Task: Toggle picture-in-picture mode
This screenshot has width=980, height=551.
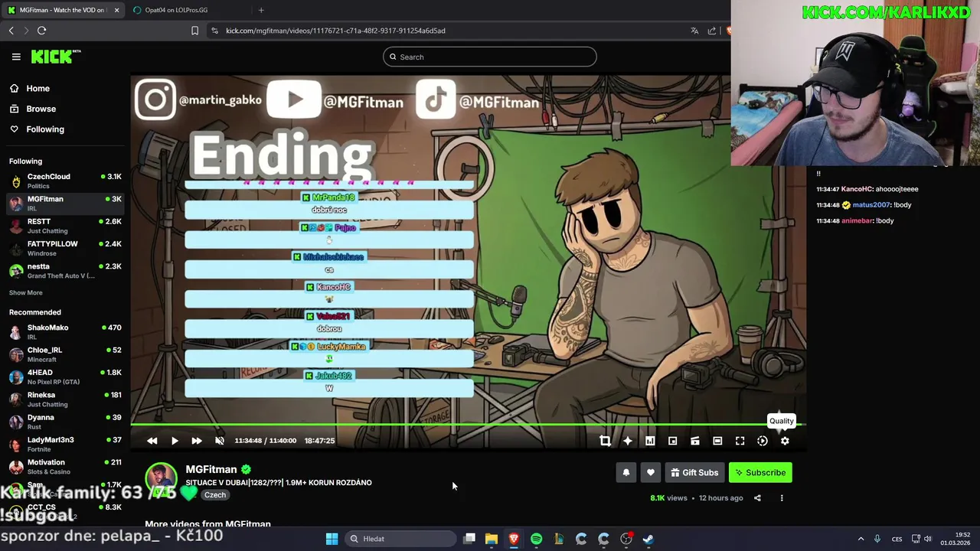Action: click(672, 441)
